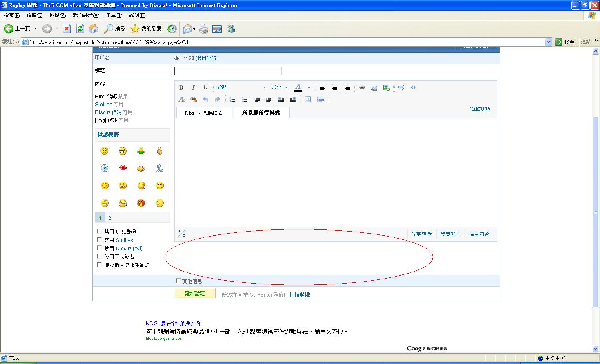
Task: Insert a table using the table icon
Action: tap(308, 100)
